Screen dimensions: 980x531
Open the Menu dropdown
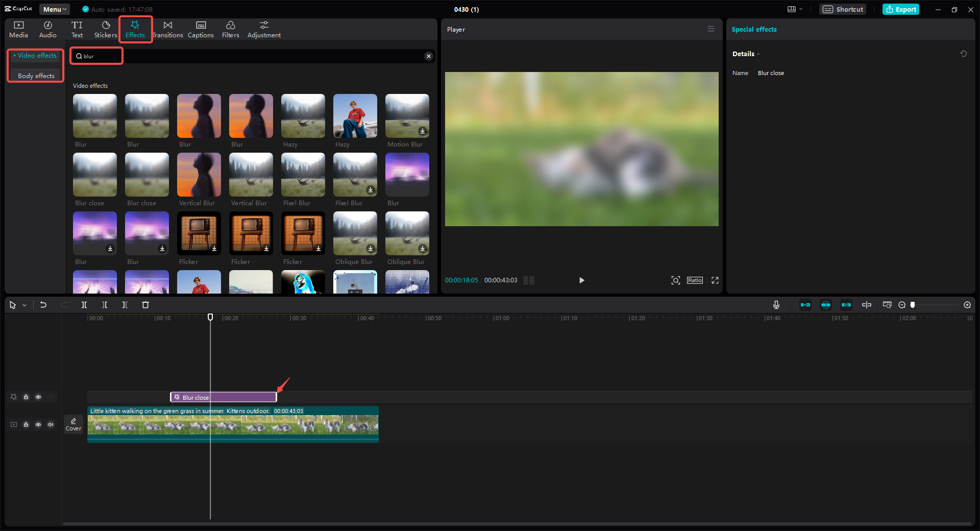coord(54,9)
